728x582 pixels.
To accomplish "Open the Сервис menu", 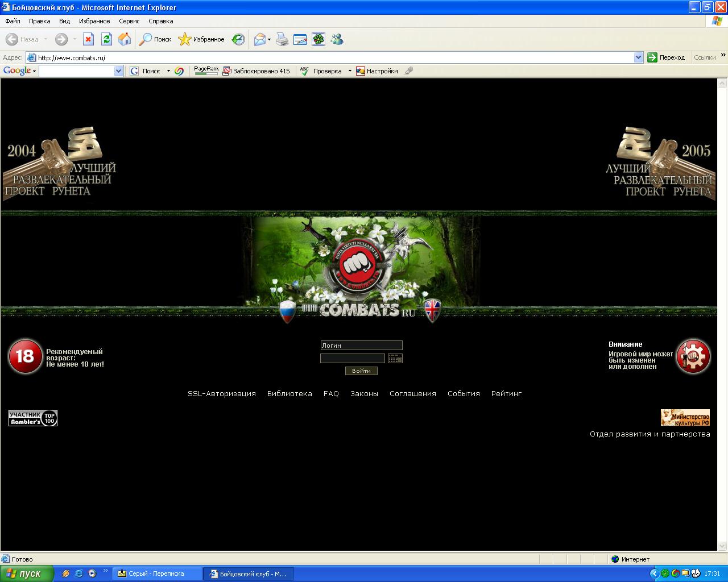I will coord(129,21).
